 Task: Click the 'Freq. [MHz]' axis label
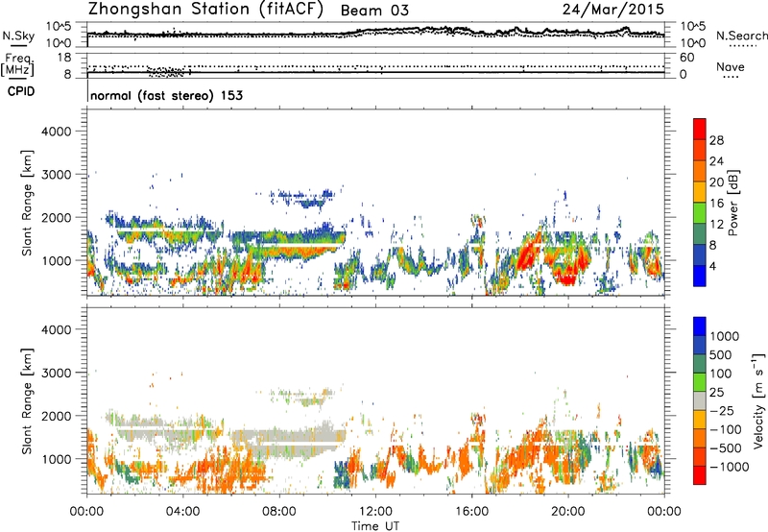coord(17,65)
